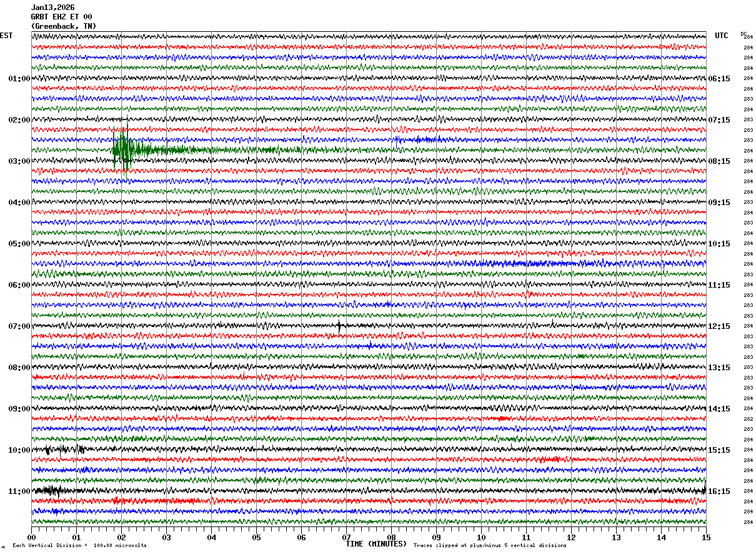756x554 pixels.
Task: Click the 10:15 UTC row label
Action: pyautogui.click(x=719, y=244)
